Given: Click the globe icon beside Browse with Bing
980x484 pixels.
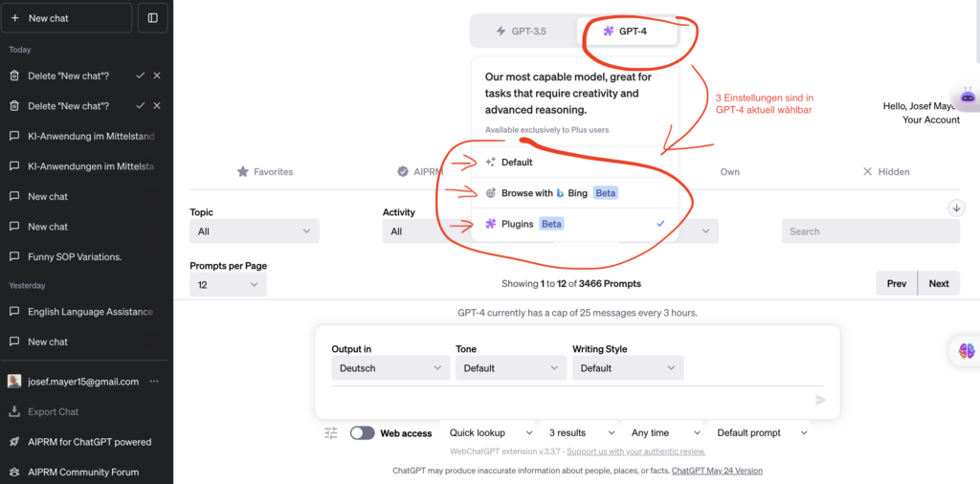Looking at the screenshot, I should [491, 193].
